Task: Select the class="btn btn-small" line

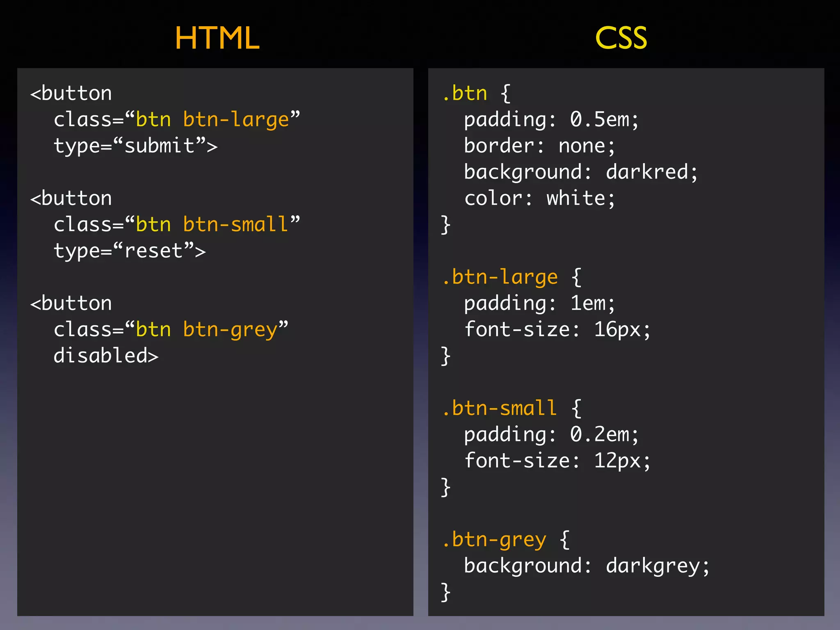Action: point(177,224)
